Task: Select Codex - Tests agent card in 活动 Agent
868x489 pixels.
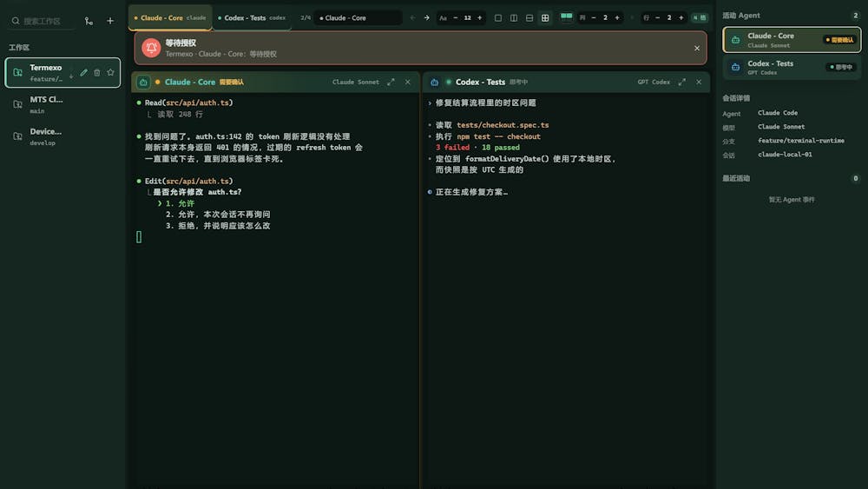Action: (792, 67)
